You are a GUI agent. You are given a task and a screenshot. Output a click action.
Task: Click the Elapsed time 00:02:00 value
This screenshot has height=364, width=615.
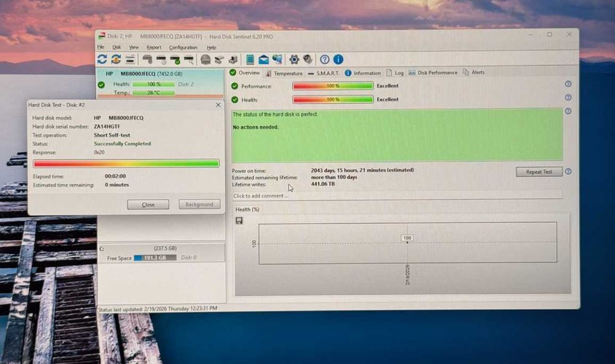[116, 176]
